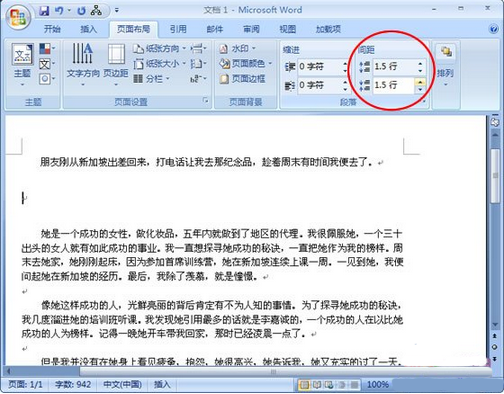This screenshot has height=394, width=504.
Task: Open the customize quick access toolbar arrow
Action: 117,10
